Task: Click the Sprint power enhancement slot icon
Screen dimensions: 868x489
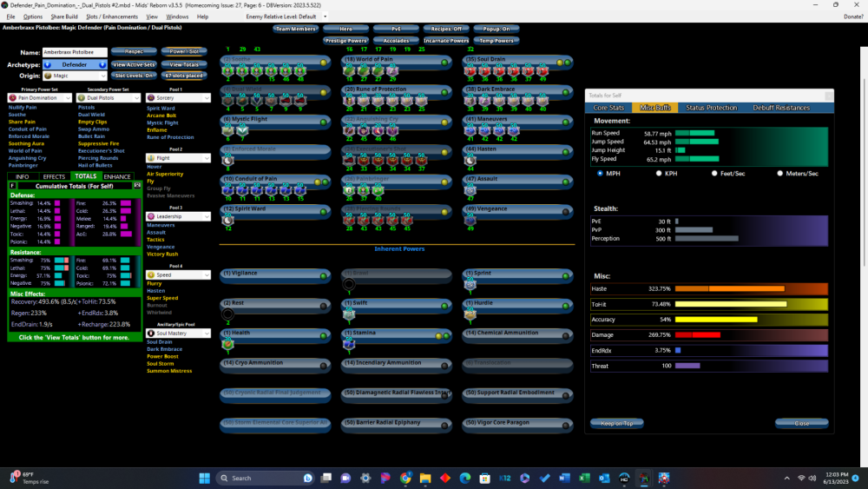Action: (470, 284)
